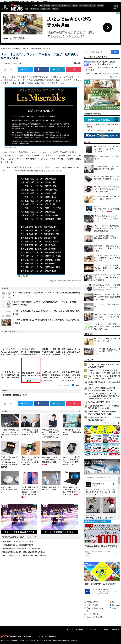This screenshot has height=644, width=121.
Task: Click the ITmedia Inc. footer logo
Action: (11, 636)
